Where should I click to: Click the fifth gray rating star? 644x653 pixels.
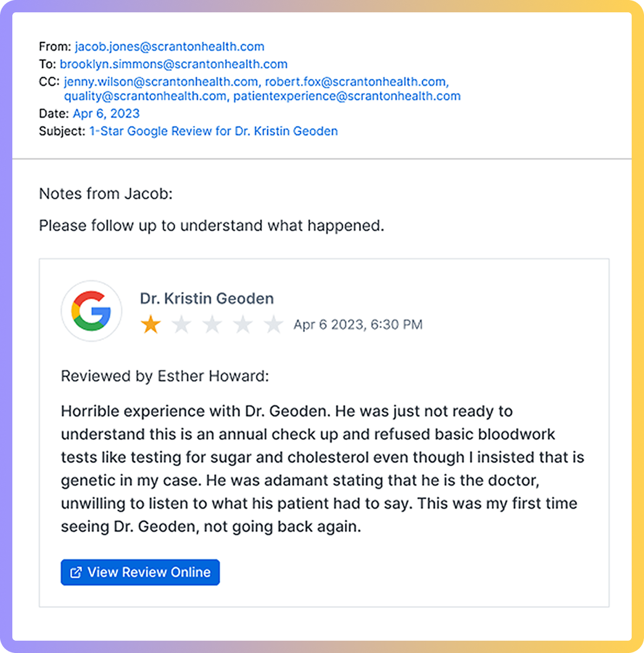(274, 325)
